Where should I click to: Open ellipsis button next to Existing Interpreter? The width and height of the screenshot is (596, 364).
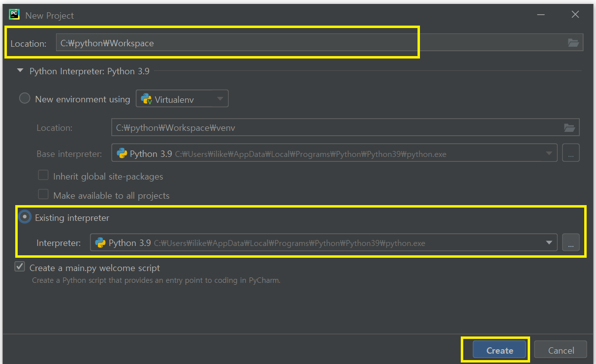tap(570, 243)
